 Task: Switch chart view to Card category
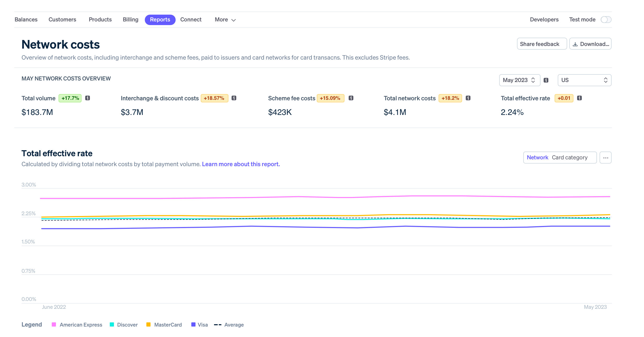point(569,157)
